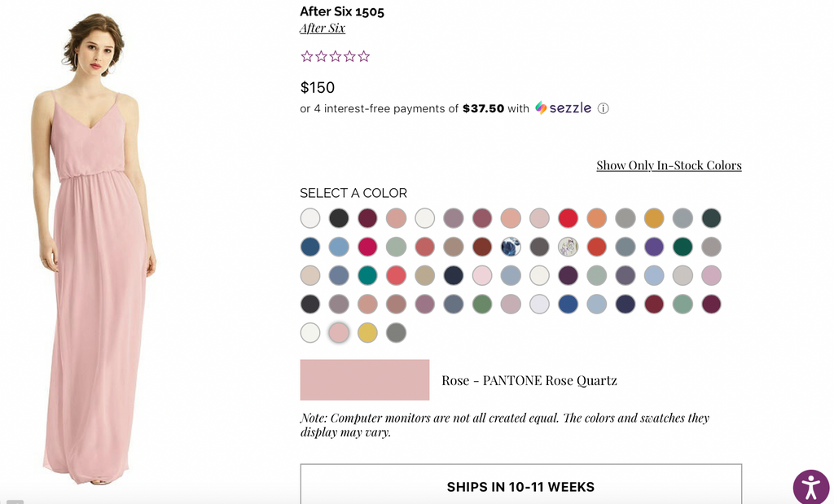834x504 pixels.
Task: Pick the mustard gold color swatch
Action: [653, 218]
